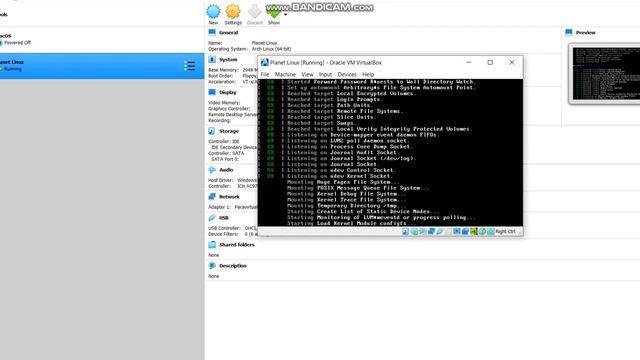Click None under Shared folders
The height and width of the screenshot is (360, 640).
click(213, 255)
